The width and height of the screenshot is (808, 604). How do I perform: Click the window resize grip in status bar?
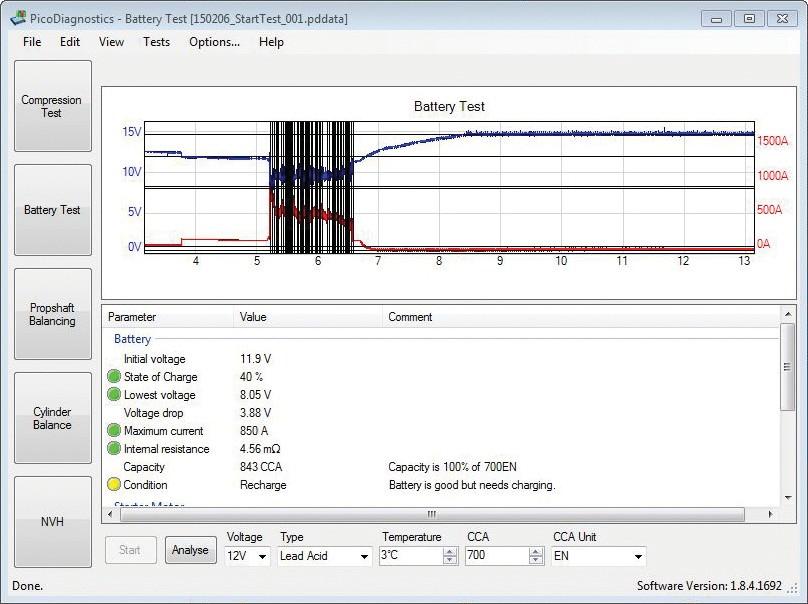tap(792, 588)
